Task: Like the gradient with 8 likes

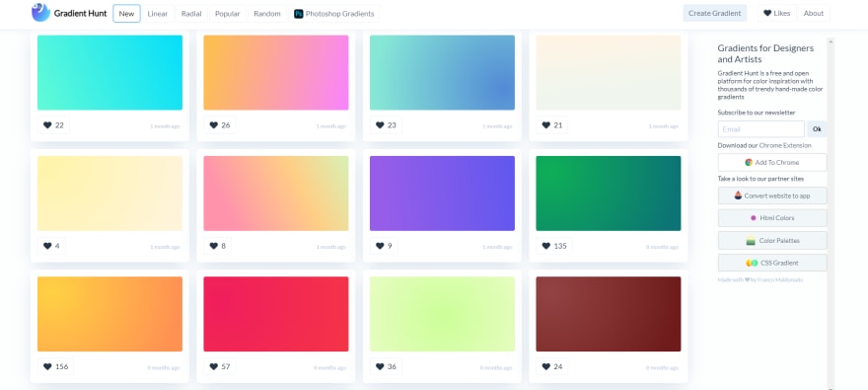Action: coord(218,246)
